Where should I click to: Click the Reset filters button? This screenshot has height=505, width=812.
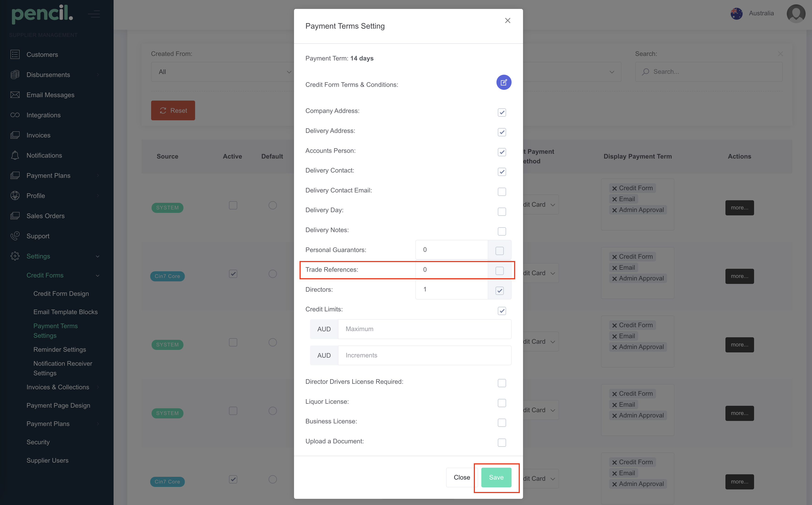click(x=173, y=110)
